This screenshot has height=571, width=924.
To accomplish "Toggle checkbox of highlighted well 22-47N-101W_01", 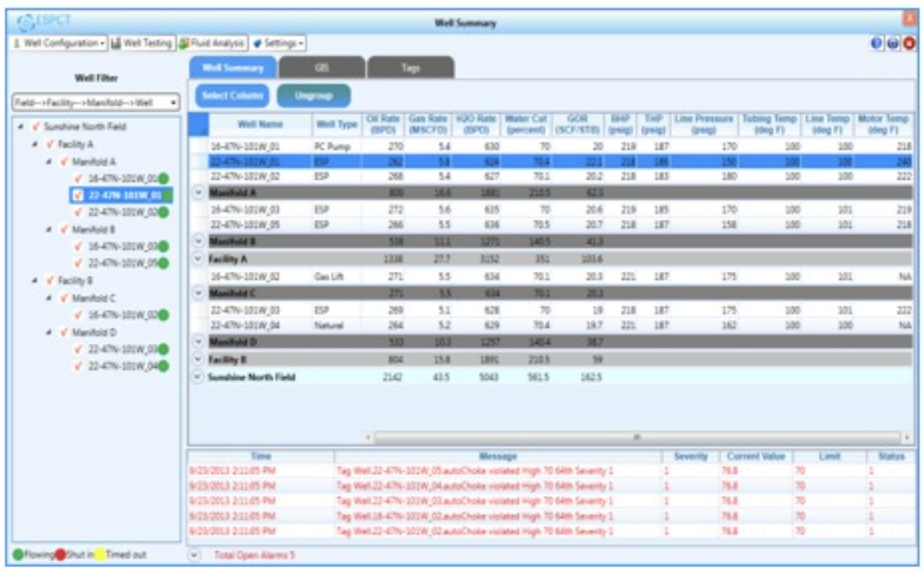I will pyautogui.click(x=78, y=195).
